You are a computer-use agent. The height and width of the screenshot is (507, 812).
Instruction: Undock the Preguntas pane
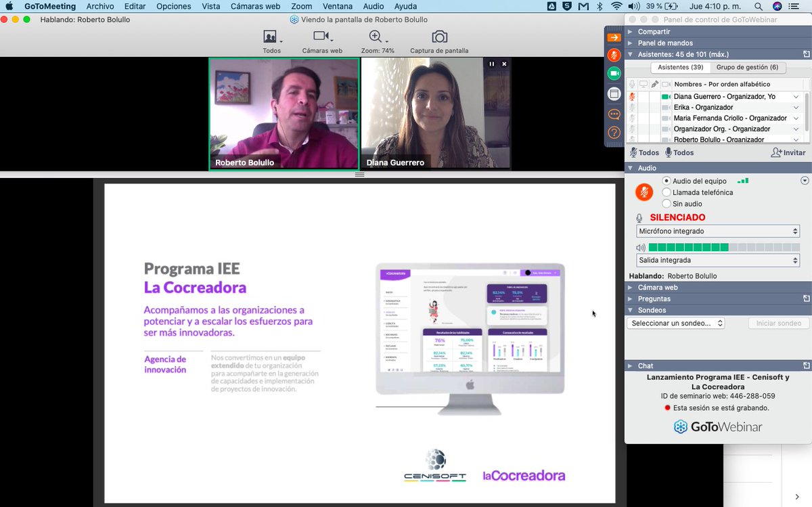pos(807,299)
